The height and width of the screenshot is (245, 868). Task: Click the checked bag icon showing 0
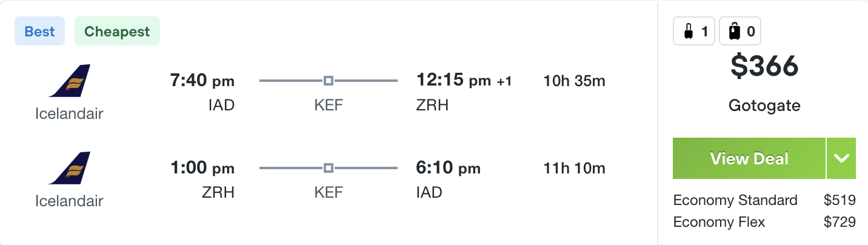pyautogui.click(x=740, y=32)
